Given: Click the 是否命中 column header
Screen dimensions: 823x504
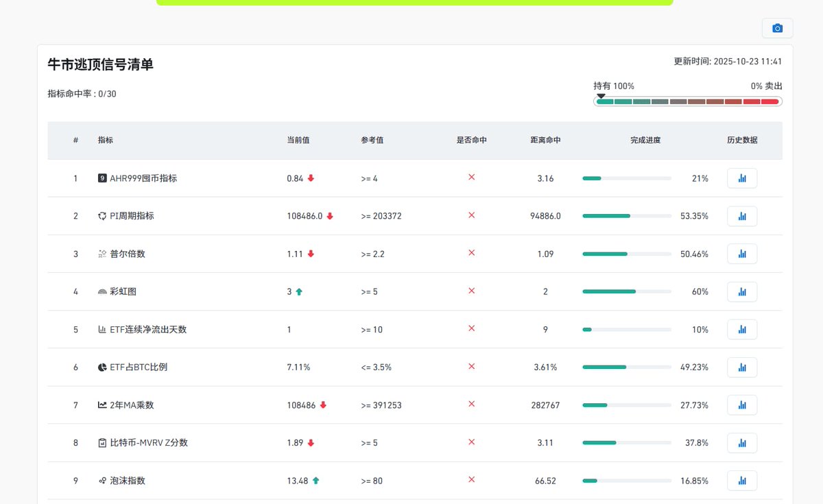Looking at the screenshot, I should [x=472, y=140].
